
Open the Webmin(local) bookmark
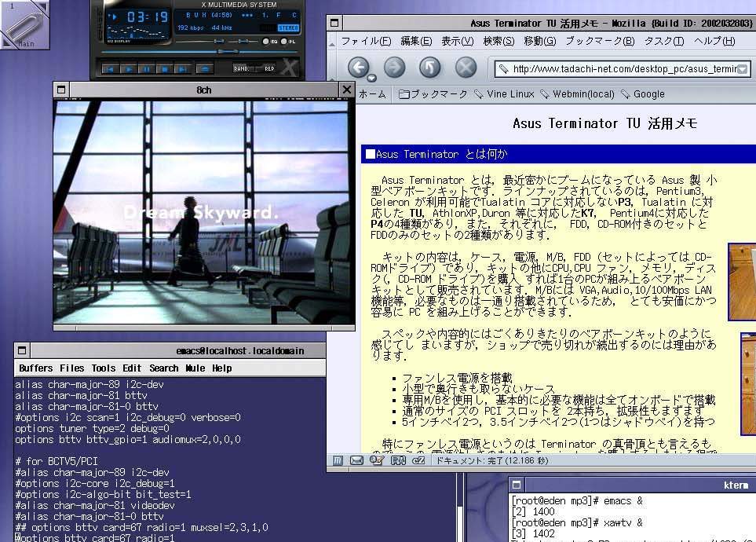pos(578,94)
